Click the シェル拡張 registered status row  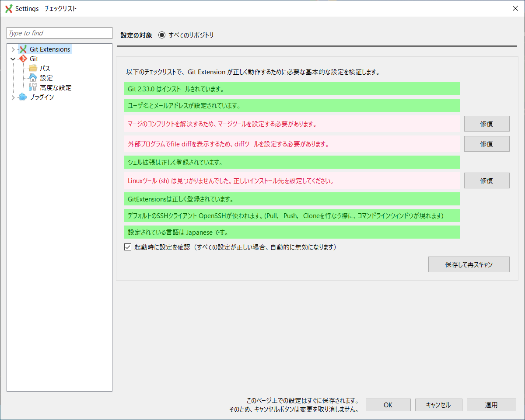(x=292, y=162)
